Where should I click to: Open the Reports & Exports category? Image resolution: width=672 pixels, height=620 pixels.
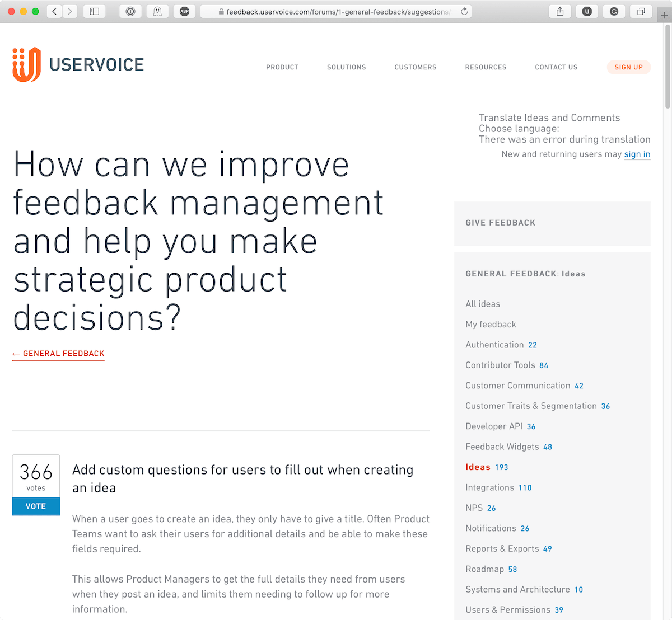point(502,549)
